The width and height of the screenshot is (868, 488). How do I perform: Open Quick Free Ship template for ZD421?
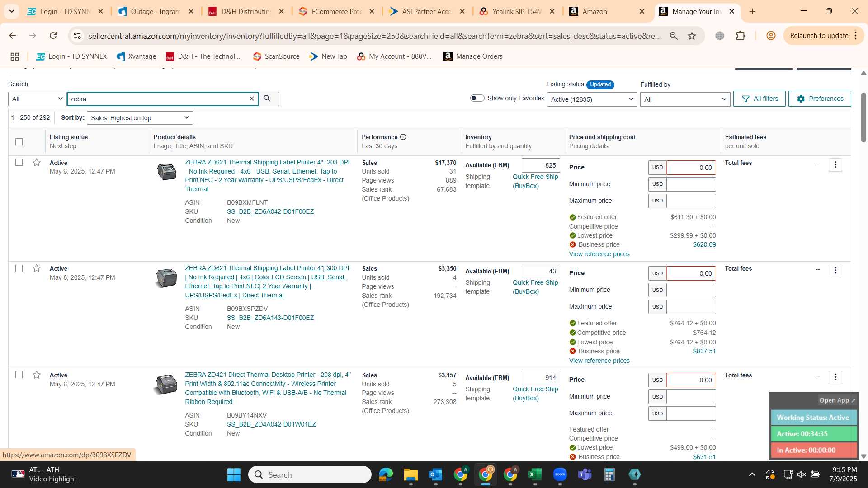pos(535,394)
